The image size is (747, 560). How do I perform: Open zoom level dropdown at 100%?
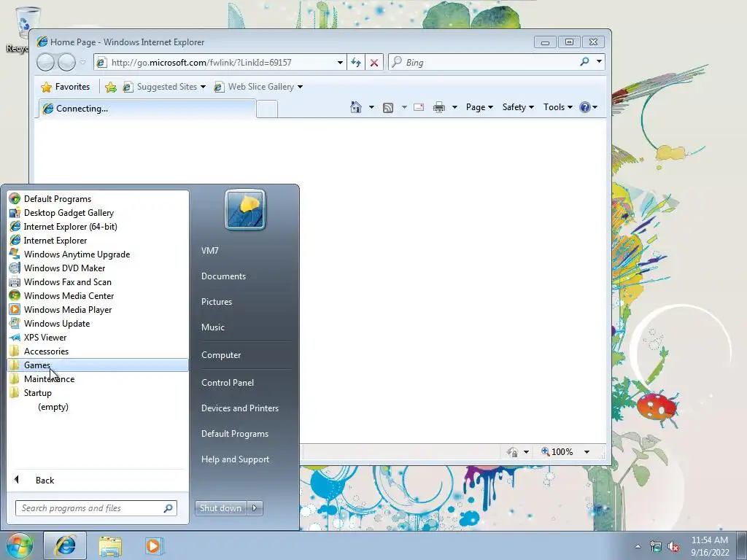587,452
